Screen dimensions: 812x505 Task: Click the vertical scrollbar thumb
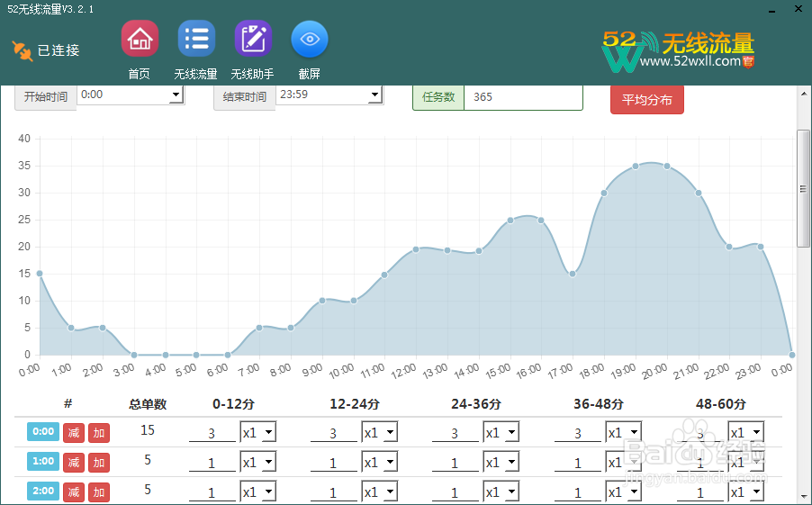[x=803, y=188]
